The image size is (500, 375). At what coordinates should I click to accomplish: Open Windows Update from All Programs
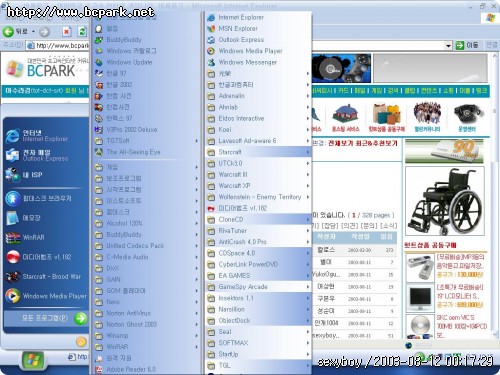coord(147,62)
